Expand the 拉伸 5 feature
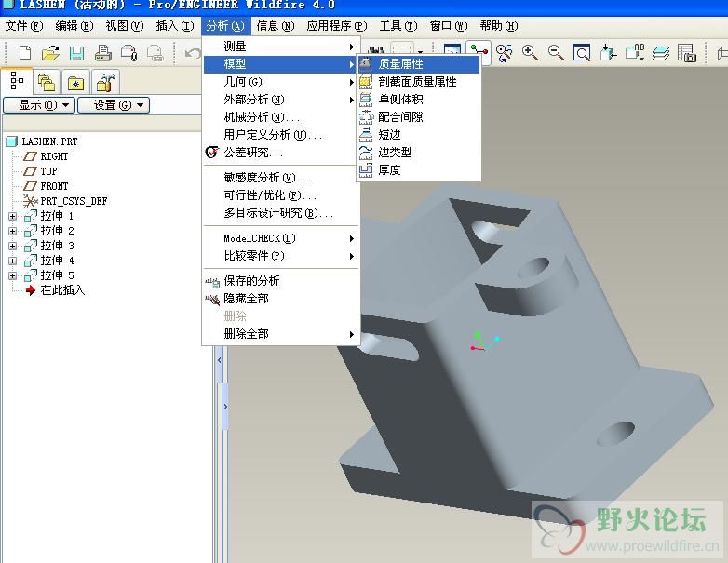This screenshot has width=728, height=563. 12,275
